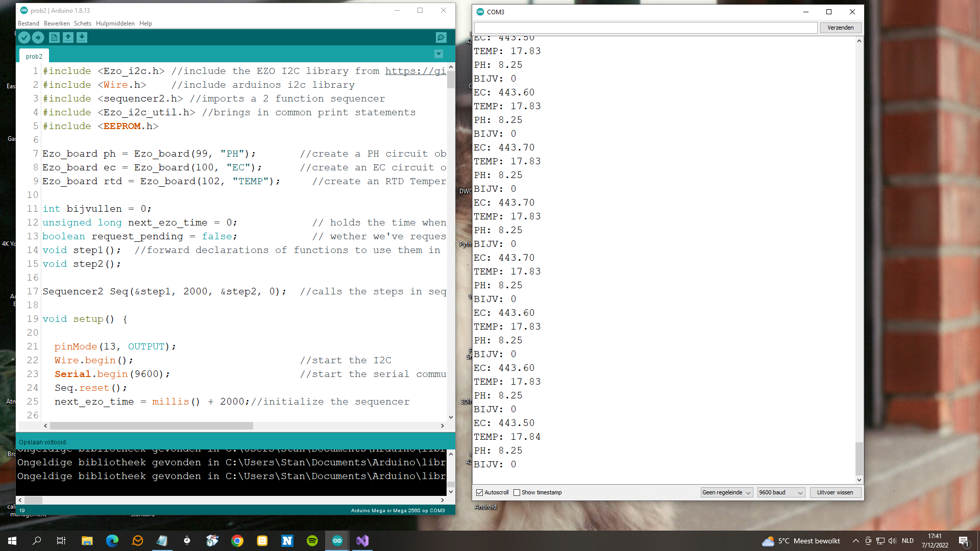Click the New sketch icon

coord(54,37)
